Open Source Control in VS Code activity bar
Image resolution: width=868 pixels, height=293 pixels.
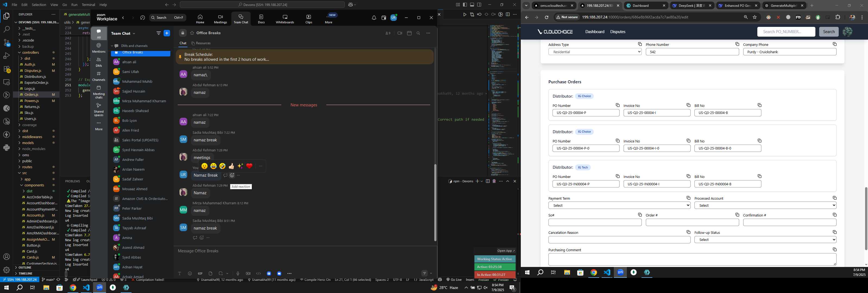(x=7, y=43)
